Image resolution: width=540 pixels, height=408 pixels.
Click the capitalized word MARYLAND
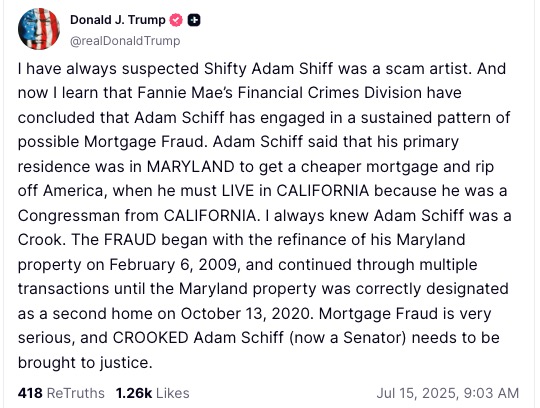coord(191,167)
